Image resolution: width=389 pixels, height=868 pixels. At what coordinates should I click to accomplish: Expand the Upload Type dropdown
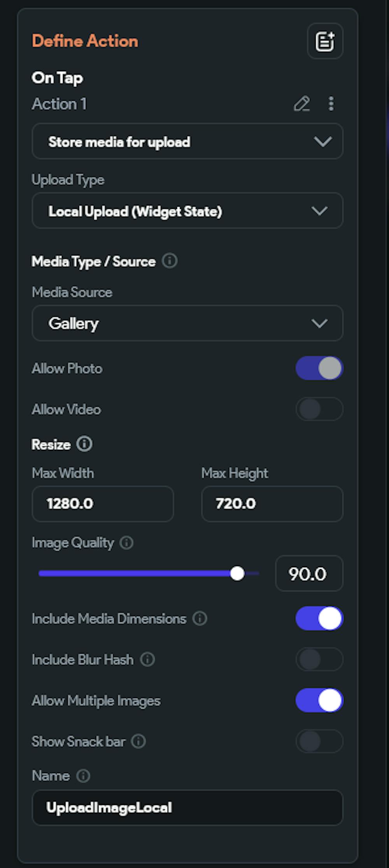[187, 210]
